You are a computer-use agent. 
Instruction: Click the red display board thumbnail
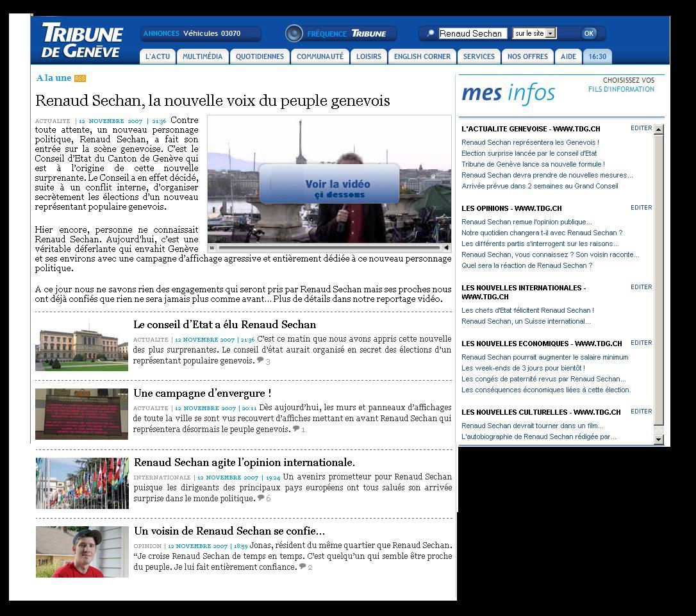(81, 414)
